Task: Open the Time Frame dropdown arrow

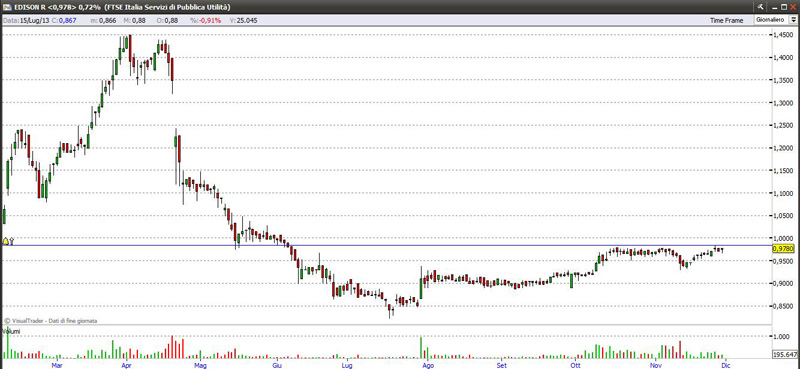Action: (x=793, y=19)
